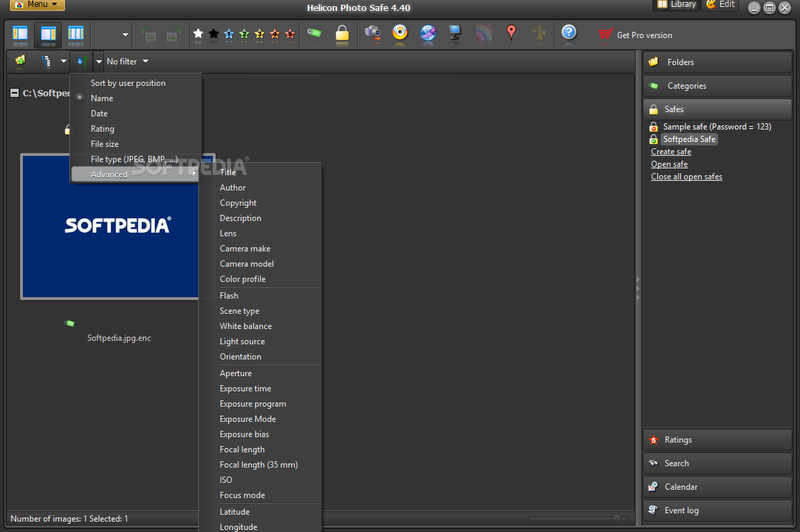
Task: Choose Author in advanced sort list
Action: coord(233,188)
